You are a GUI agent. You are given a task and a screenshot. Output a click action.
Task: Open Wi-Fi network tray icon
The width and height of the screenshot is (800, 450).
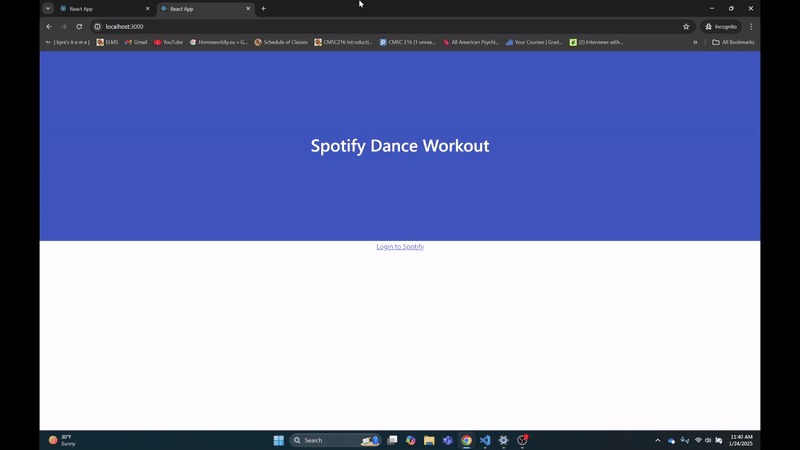click(x=698, y=440)
